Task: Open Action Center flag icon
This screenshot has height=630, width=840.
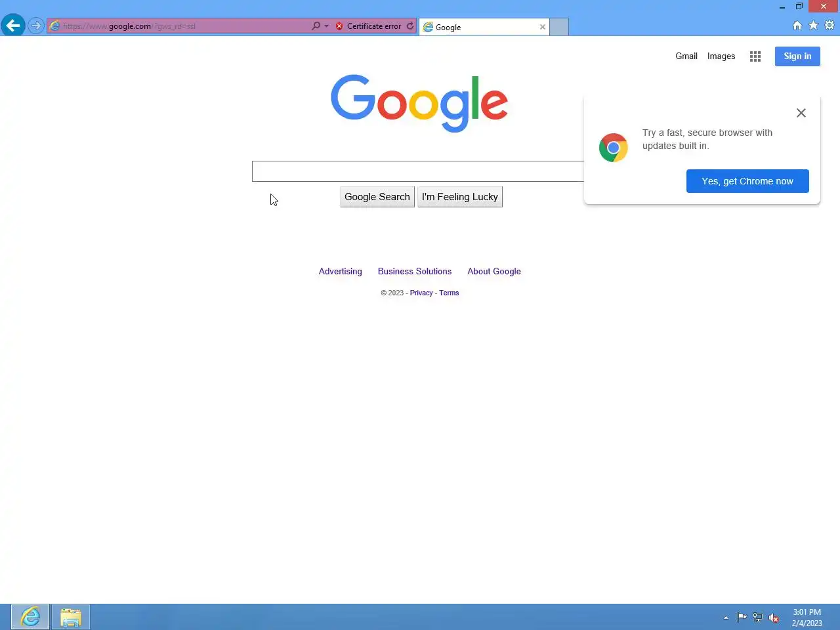Action: 742,618
